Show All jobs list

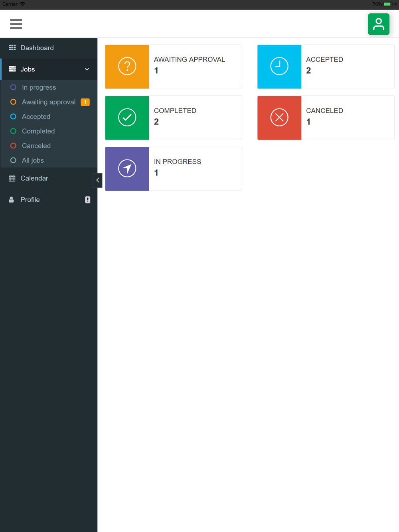[49, 160]
